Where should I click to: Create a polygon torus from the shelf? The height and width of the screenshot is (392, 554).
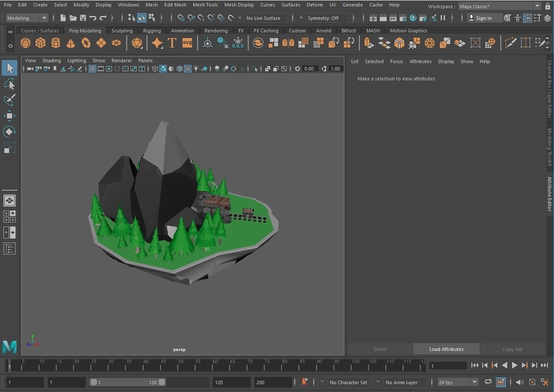(86, 43)
